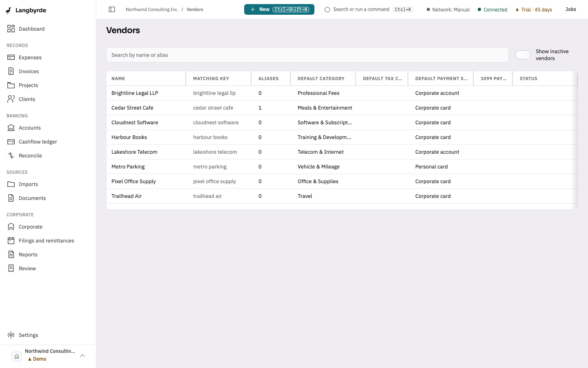Click the New button
Image resolution: width=588 pixels, height=368 pixels.
point(279,9)
